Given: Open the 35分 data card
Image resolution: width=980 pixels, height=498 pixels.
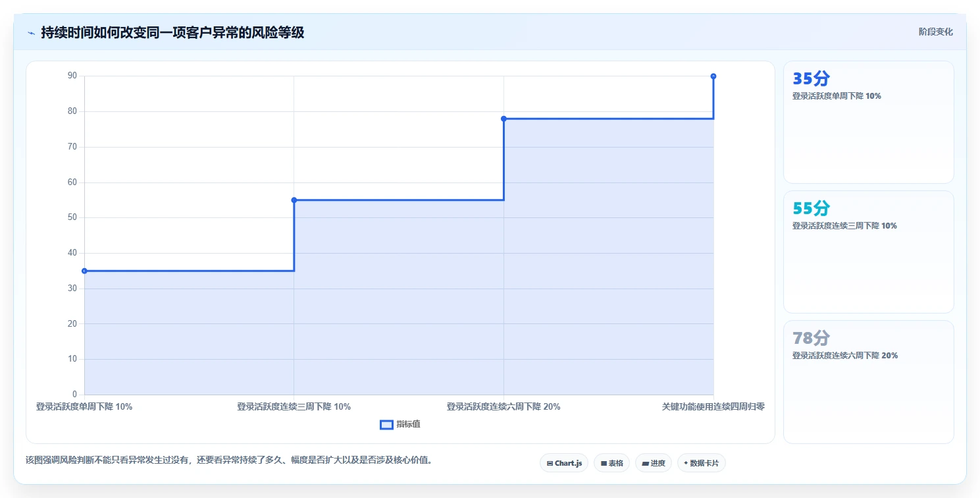Looking at the screenshot, I should click(x=868, y=122).
